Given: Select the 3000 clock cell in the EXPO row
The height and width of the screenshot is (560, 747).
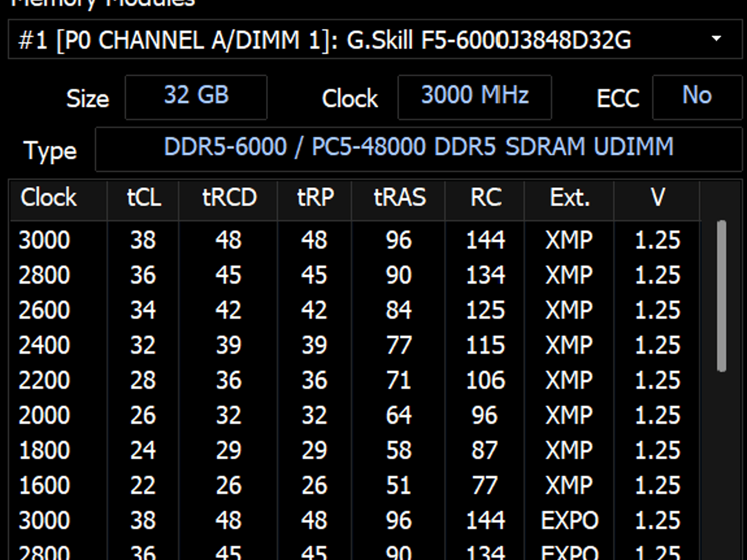Looking at the screenshot, I should 44,520.
